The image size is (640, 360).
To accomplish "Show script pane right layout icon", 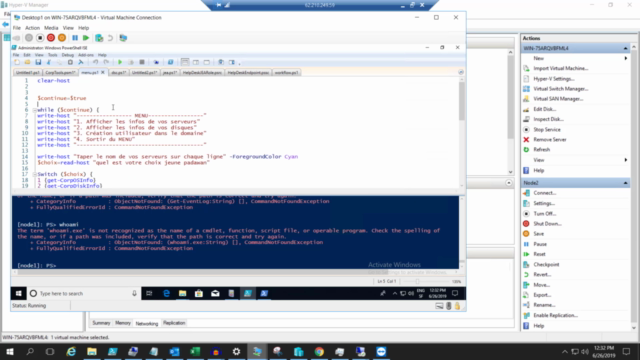I will coord(196,62).
